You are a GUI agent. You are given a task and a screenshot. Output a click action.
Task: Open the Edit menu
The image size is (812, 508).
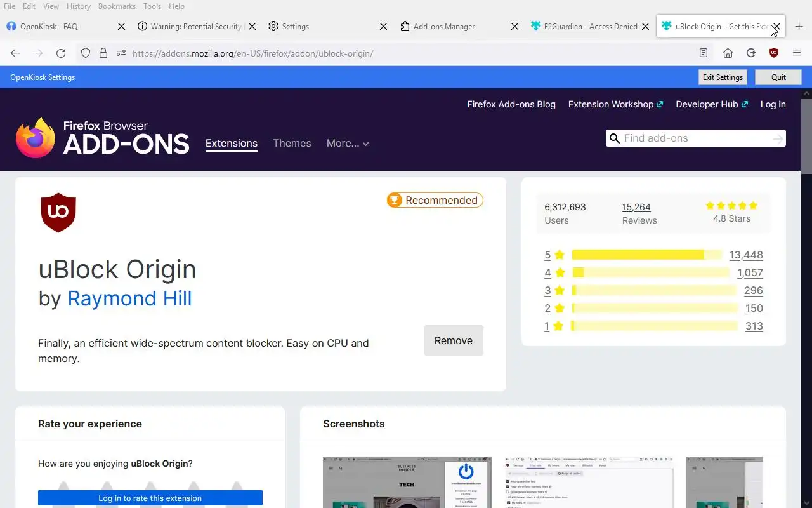pyautogui.click(x=29, y=6)
